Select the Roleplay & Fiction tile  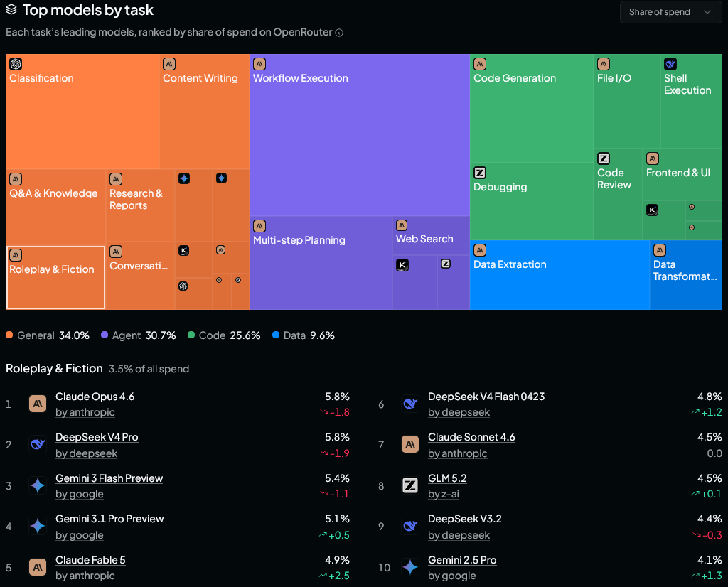pos(55,277)
